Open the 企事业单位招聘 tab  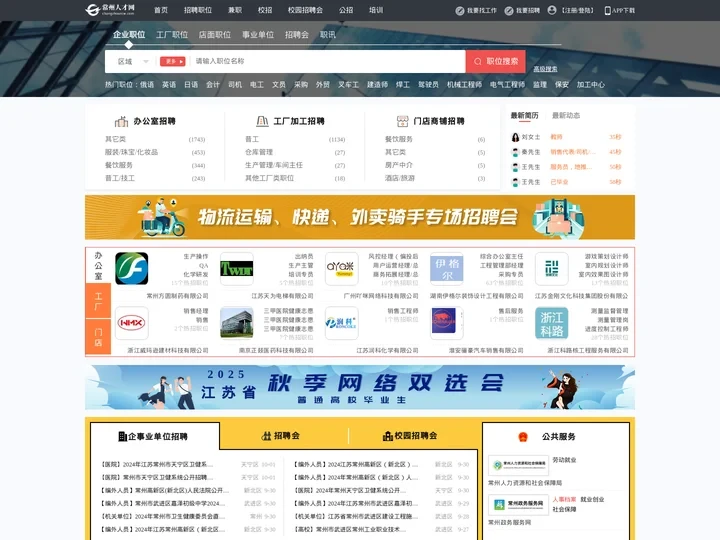point(155,436)
